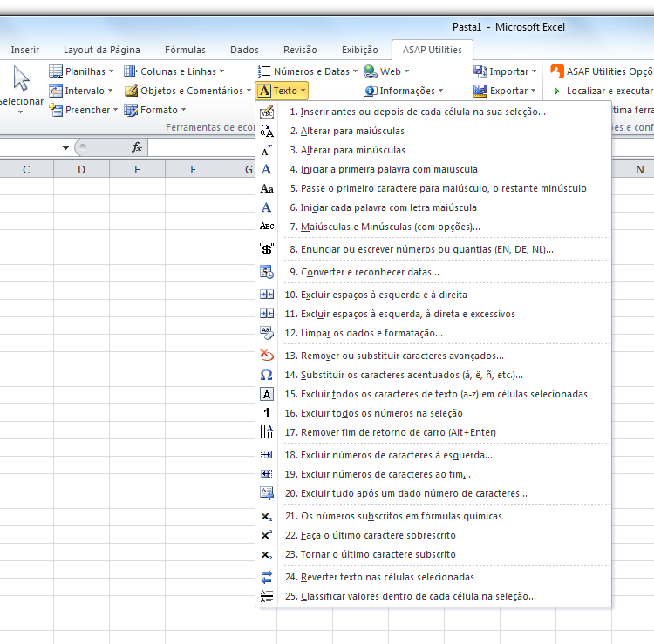Select column D header
Image resolution: width=654 pixels, height=644 pixels.
[81, 170]
